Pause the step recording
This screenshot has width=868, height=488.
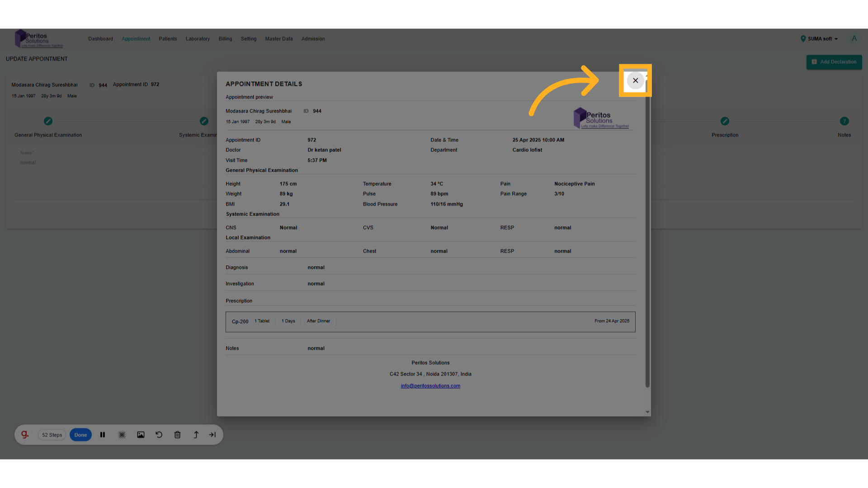pos(103,435)
